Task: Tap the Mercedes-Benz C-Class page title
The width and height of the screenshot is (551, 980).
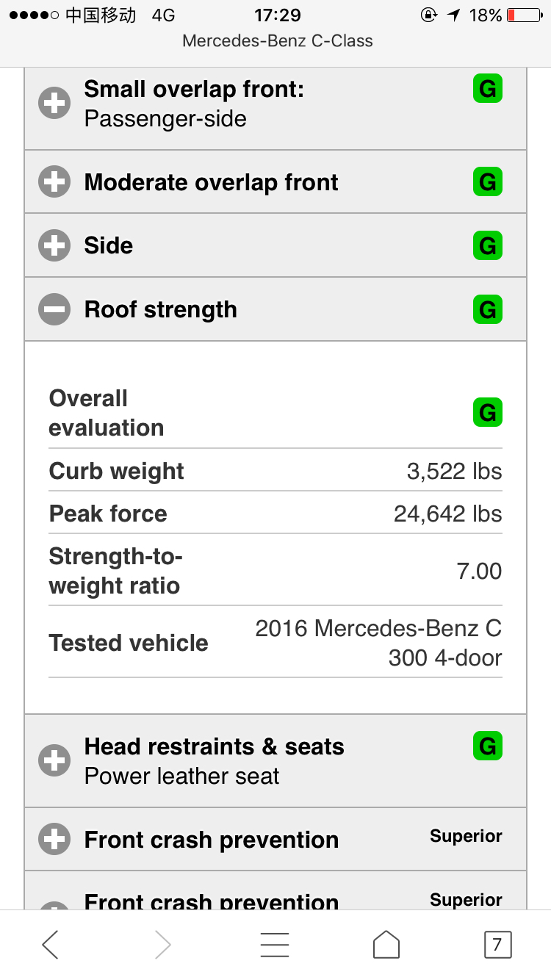Action: pyautogui.click(x=277, y=41)
